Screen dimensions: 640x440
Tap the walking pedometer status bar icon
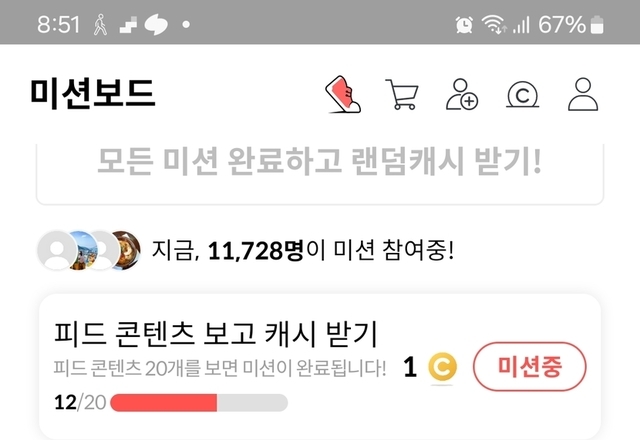point(100,24)
